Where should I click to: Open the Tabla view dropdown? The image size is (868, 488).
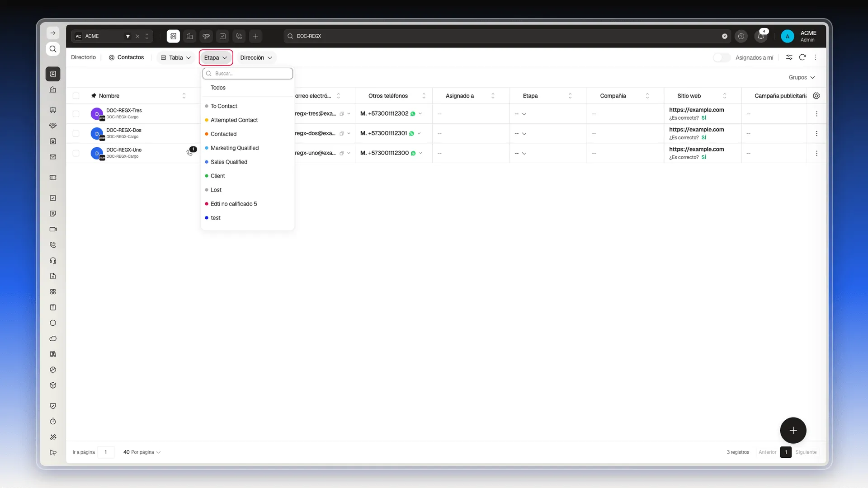(x=176, y=57)
